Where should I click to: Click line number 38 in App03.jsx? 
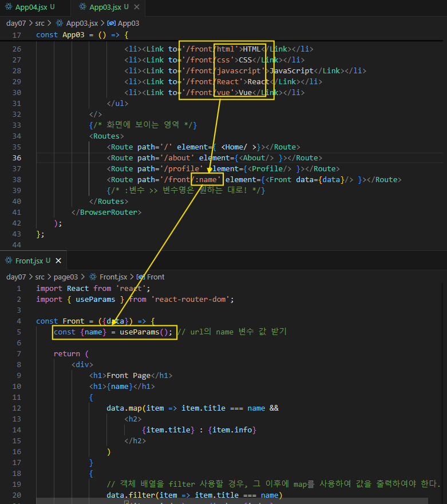17,180
